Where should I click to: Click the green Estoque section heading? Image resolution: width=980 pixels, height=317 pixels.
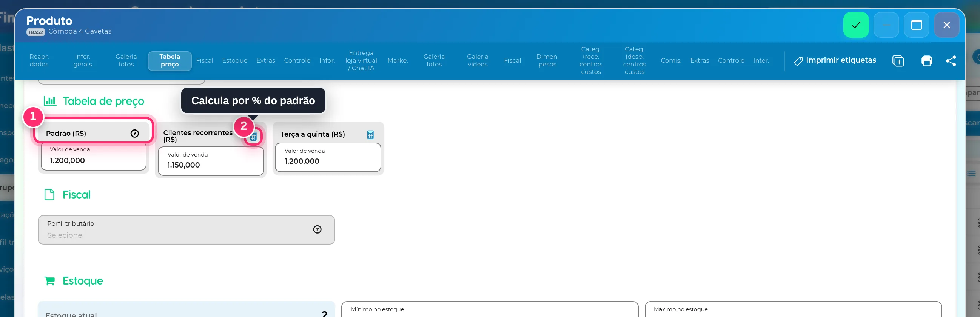tap(83, 281)
